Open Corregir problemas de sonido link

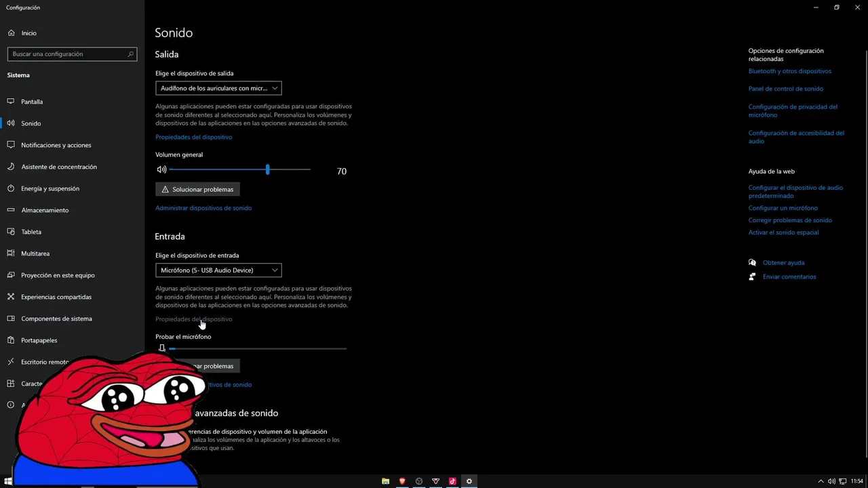click(790, 220)
